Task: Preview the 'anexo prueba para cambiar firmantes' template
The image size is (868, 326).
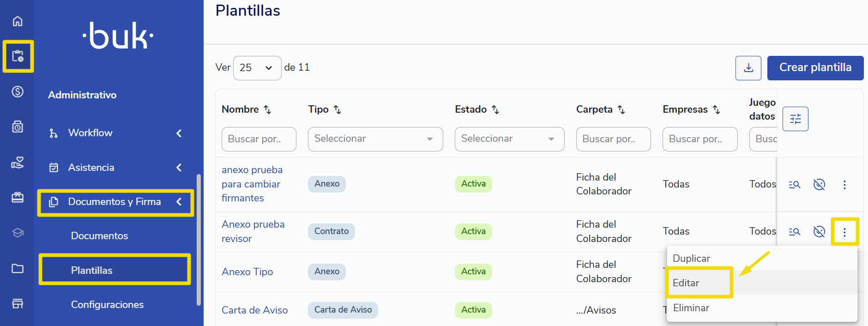Action: (x=794, y=185)
